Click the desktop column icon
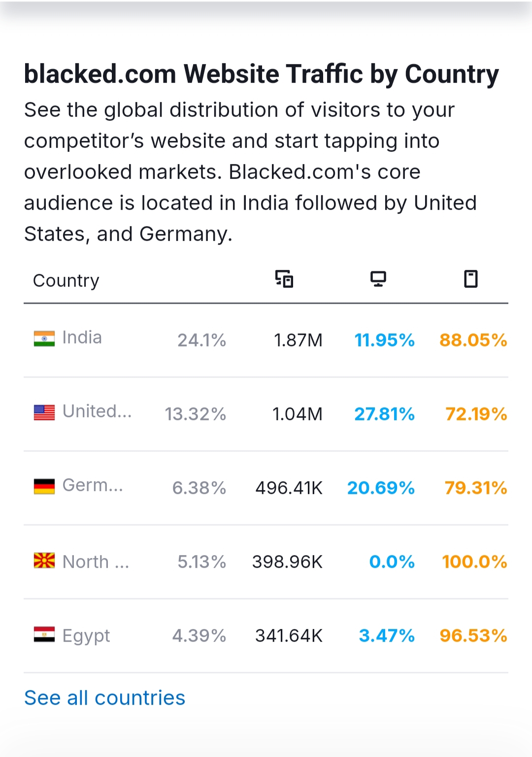 (x=378, y=279)
